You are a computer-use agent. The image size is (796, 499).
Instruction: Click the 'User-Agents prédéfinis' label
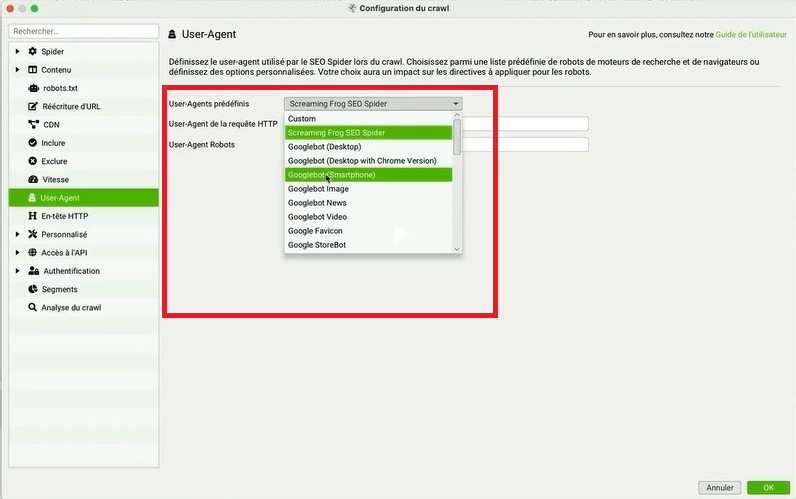click(209, 104)
